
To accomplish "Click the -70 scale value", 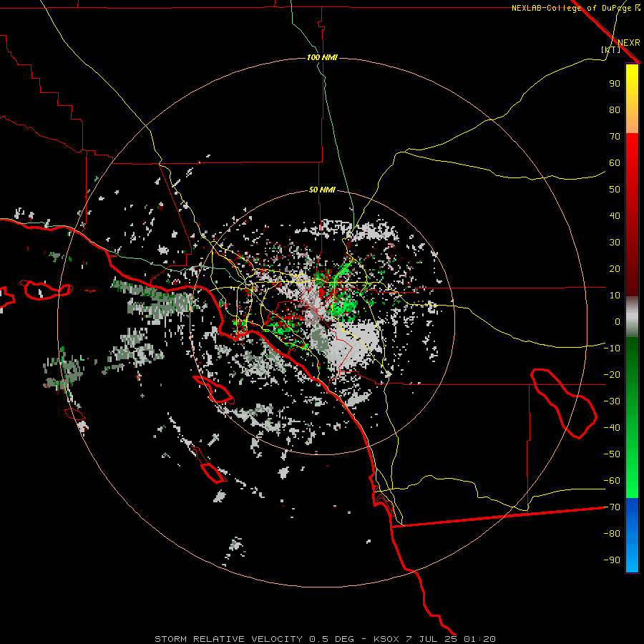I will tap(612, 507).
